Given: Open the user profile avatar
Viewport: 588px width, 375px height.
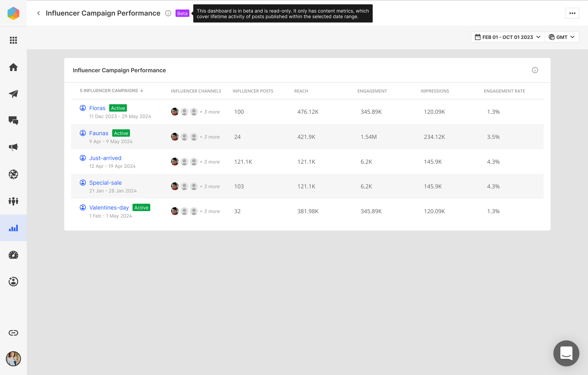Looking at the screenshot, I should click(13, 359).
